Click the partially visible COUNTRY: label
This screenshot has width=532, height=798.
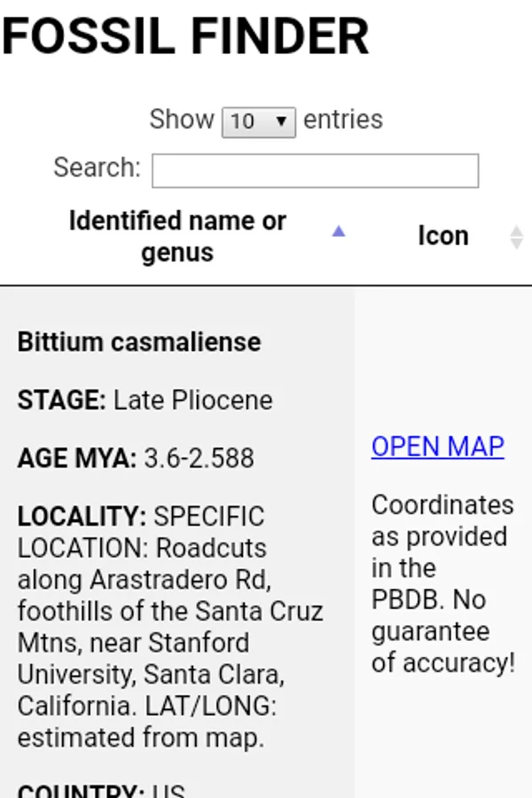click(81, 789)
